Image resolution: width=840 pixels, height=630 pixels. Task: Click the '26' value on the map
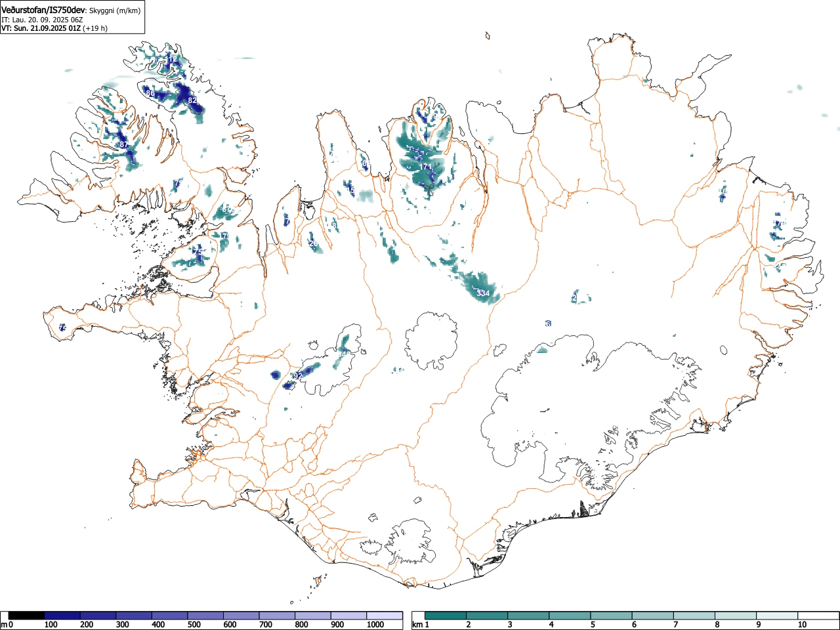click(x=314, y=243)
